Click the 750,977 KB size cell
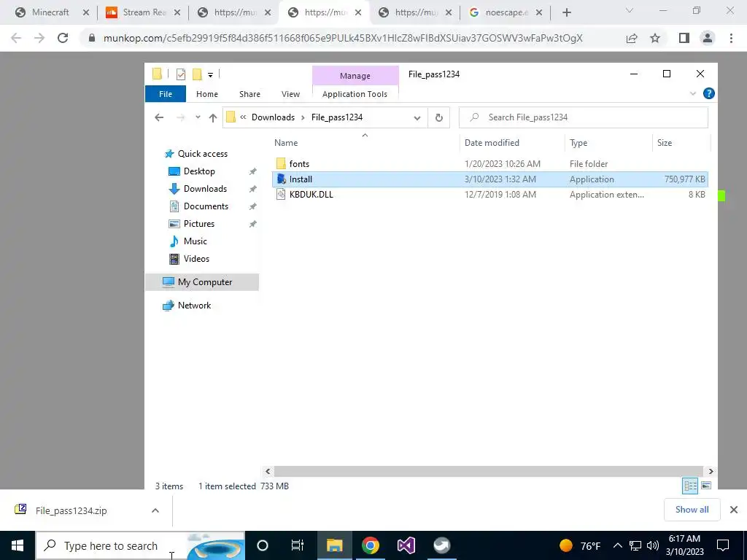Image resolution: width=747 pixels, height=560 pixels. point(684,179)
